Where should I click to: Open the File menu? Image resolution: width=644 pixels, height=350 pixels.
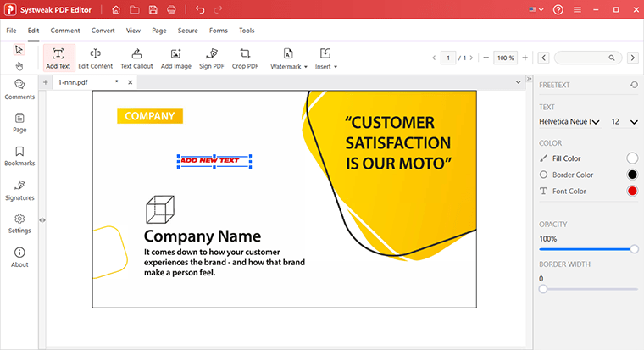coord(11,31)
